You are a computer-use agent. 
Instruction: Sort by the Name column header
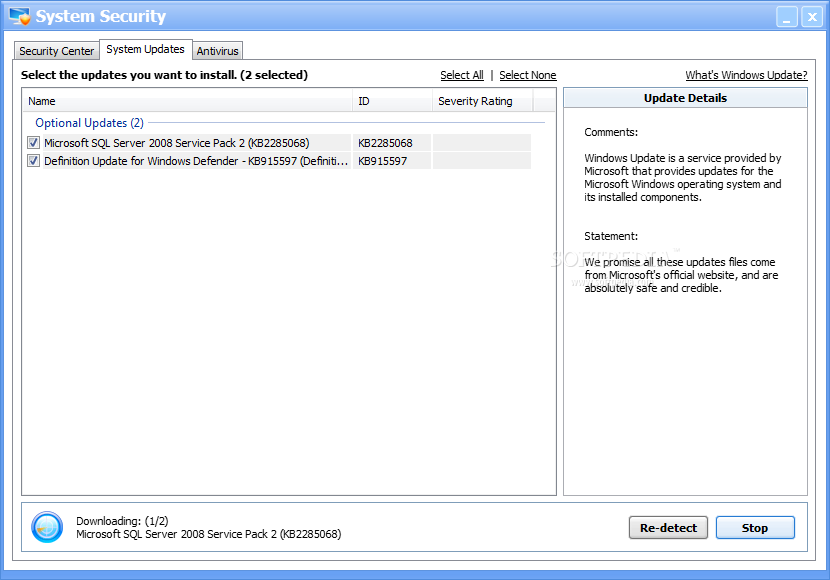click(x=187, y=101)
